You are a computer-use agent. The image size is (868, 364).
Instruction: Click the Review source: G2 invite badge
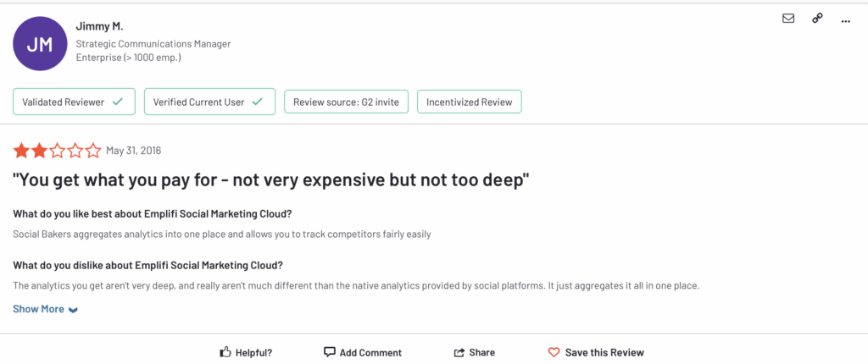346,102
